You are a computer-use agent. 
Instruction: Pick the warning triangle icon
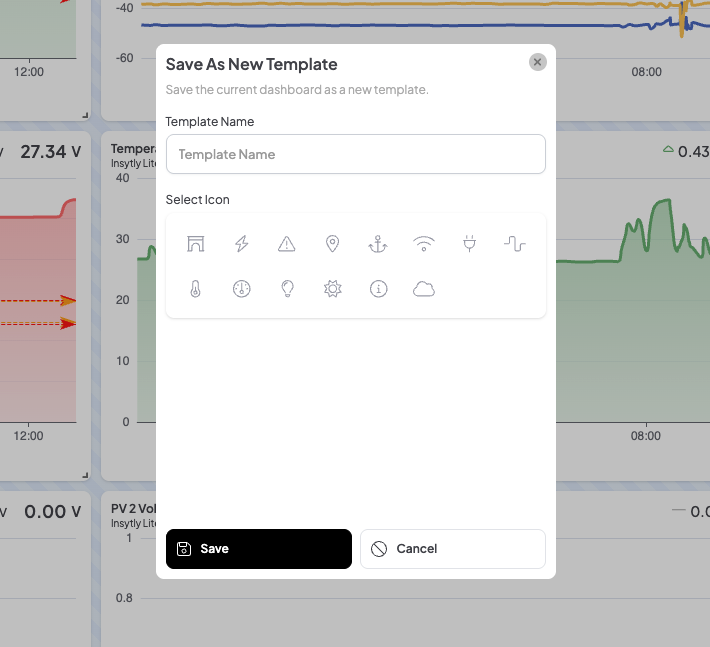pos(287,244)
